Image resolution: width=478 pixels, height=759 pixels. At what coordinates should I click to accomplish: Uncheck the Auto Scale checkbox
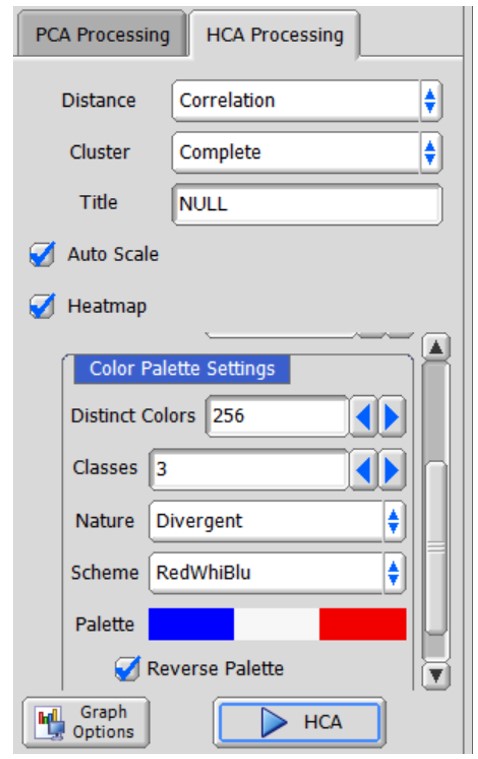(x=42, y=255)
